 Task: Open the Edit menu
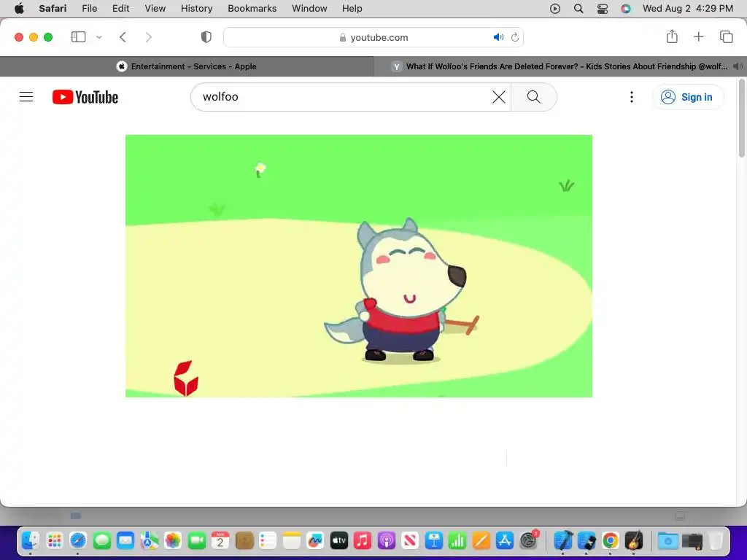(120, 9)
